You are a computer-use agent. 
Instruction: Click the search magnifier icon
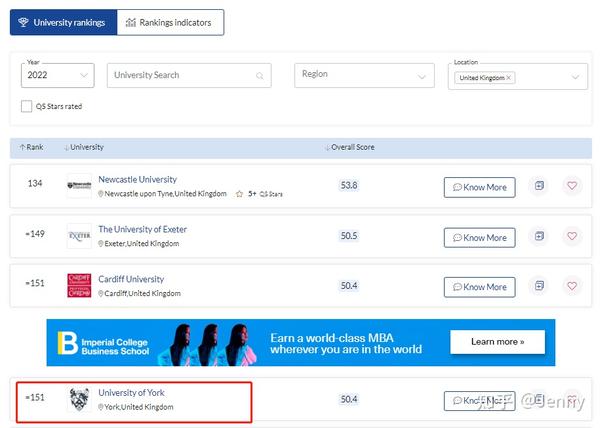pos(260,76)
